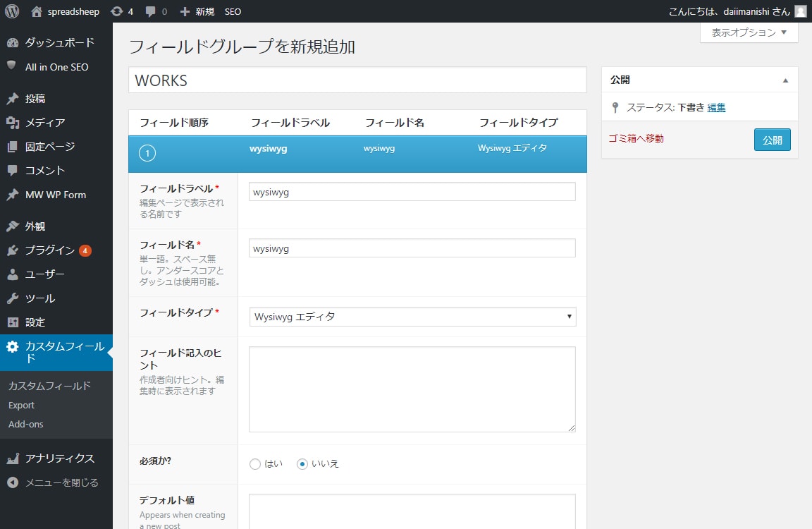812x529 pixels.
Task: Select the はい radio for 必須か?
Action: (255, 464)
